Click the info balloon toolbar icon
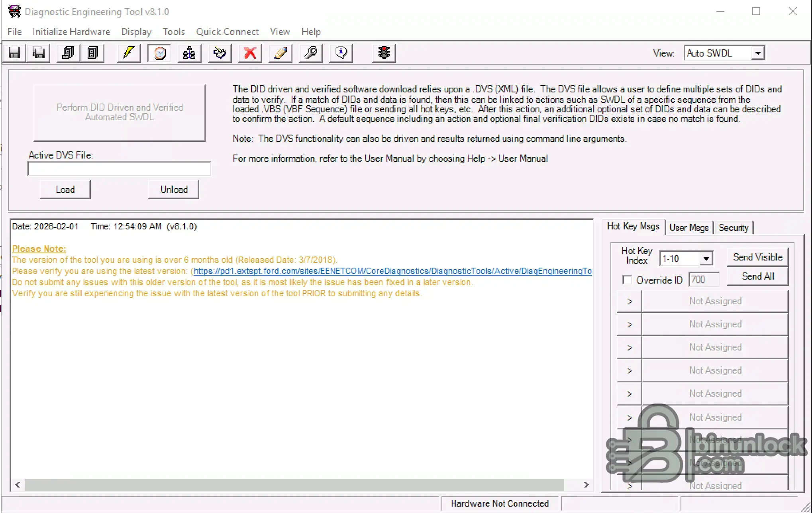The height and width of the screenshot is (513, 812). coord(341,53)
